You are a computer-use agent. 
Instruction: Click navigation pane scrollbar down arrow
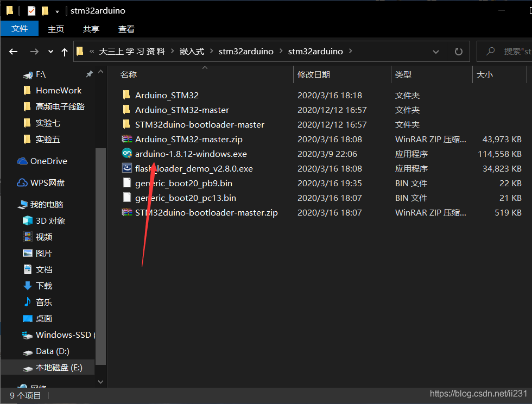101,382
